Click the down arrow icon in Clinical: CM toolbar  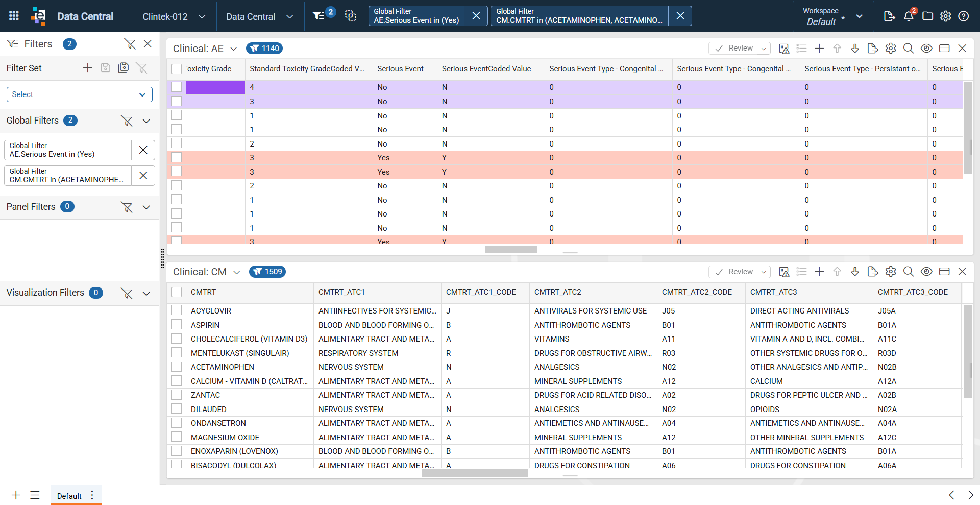(x=855, y=271)
